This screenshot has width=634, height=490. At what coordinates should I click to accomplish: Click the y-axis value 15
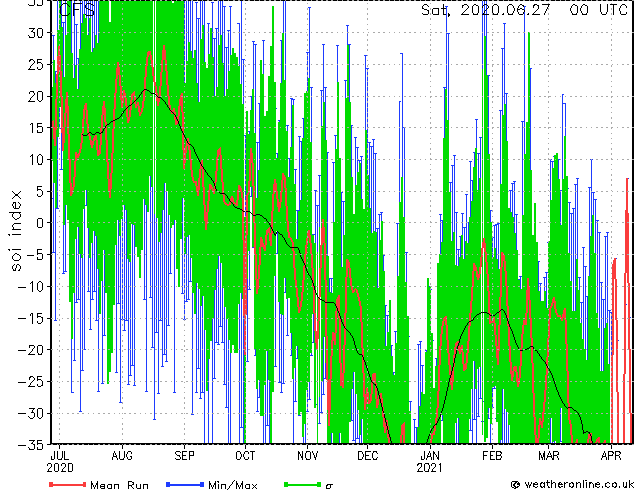pos(36,128)
